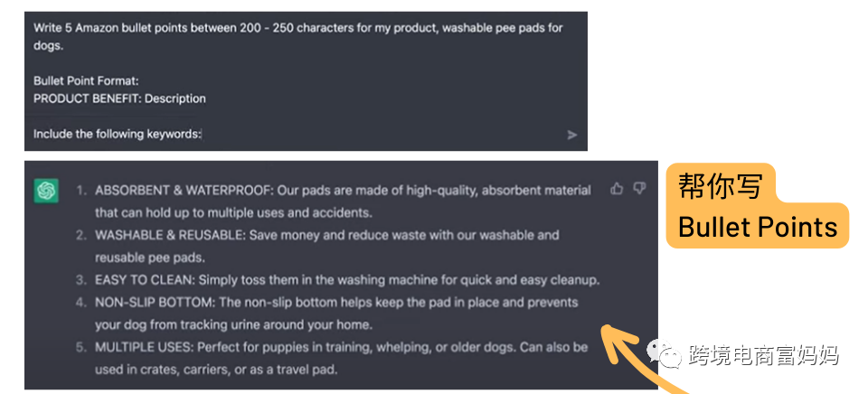The width and height of the screenshot is (868, 394).
Task: Give the response a thumbs down
Action: tap(639, 189)
